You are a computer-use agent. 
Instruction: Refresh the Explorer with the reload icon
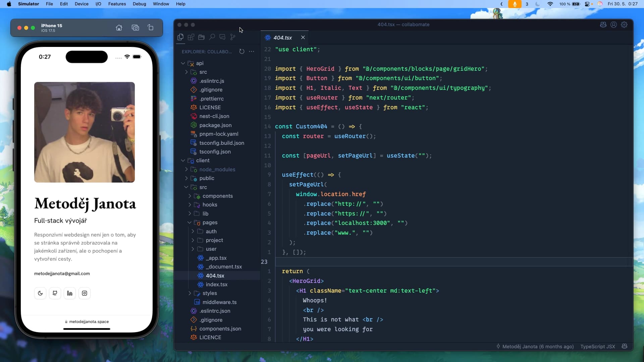tap(242, 52)
